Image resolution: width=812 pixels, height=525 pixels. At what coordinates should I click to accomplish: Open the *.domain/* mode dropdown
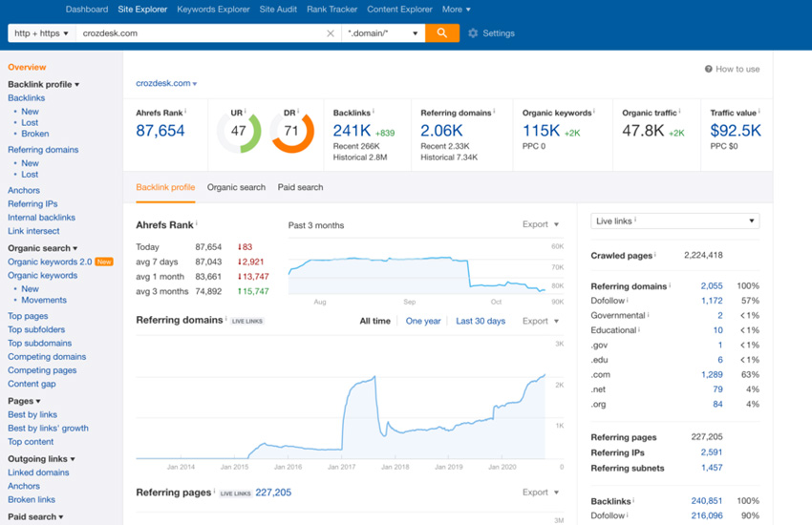tap(382, 33)
